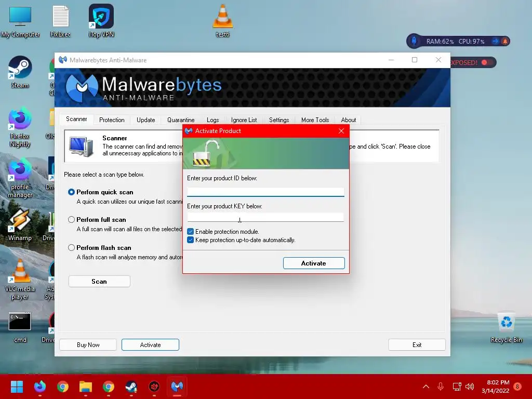Click the blue arrow in RAM/CPU widget
Viewport: 532px width, 399px height.
tap(495, 42)
